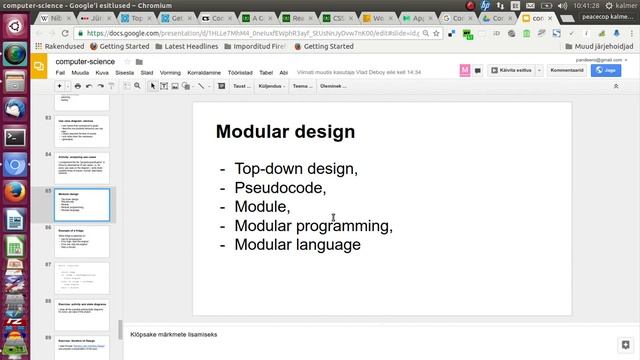Image resolution: width=640 pixels, height=360 pixels.
Task: Reload the page with browser refresh
Action: point(65,33)
